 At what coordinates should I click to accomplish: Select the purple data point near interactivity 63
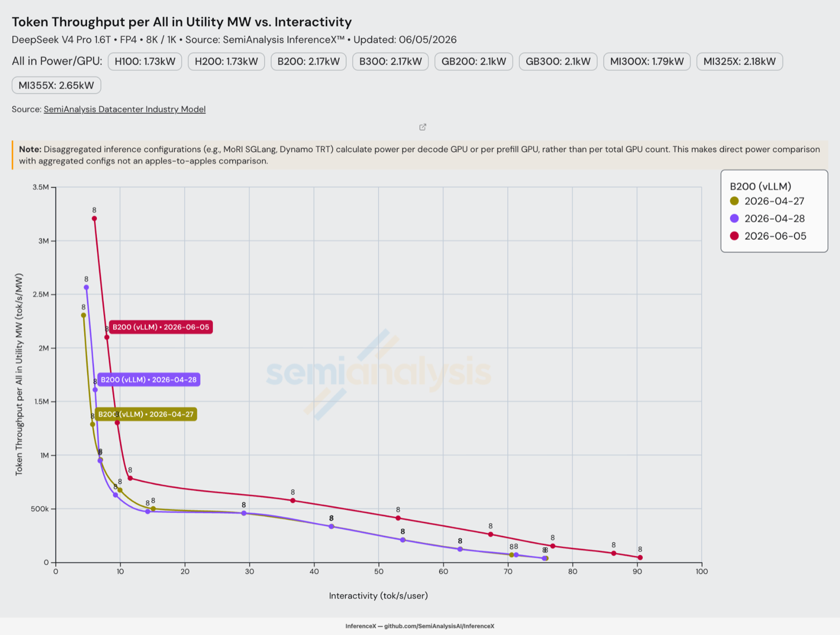[x=460, y=549]
